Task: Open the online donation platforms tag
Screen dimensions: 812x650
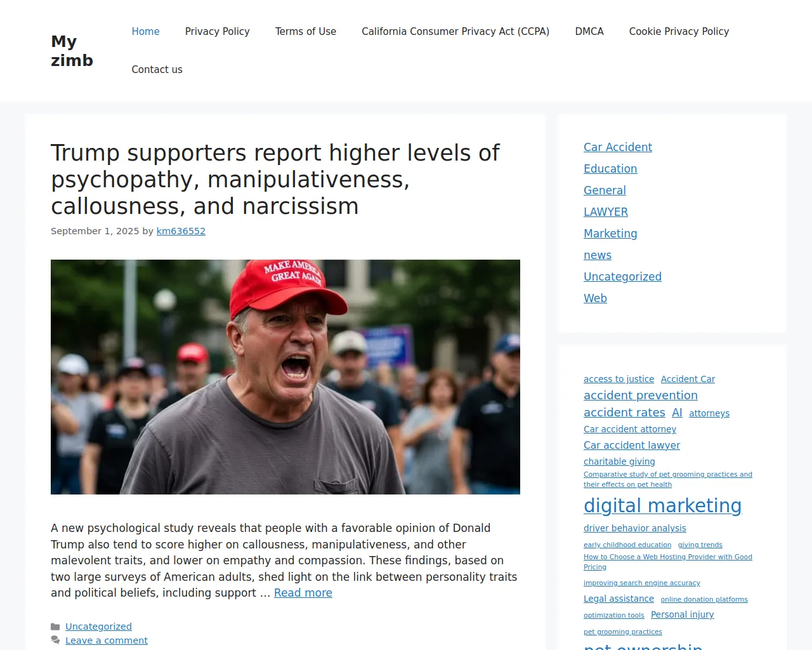Action: click(704, 599)
